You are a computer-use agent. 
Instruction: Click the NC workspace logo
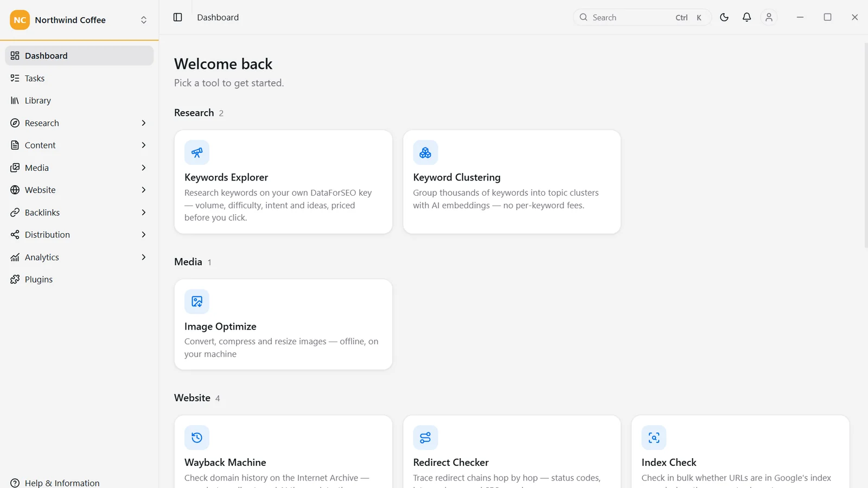[x=20, y=20]
